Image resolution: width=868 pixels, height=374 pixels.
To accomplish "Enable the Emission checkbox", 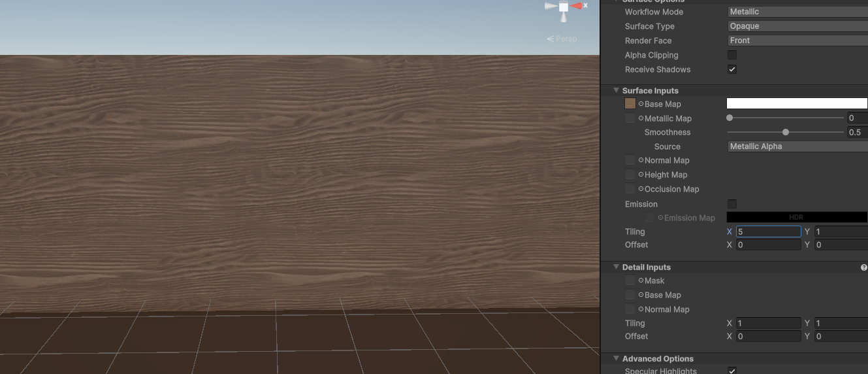I will click(x=732, y=204).
